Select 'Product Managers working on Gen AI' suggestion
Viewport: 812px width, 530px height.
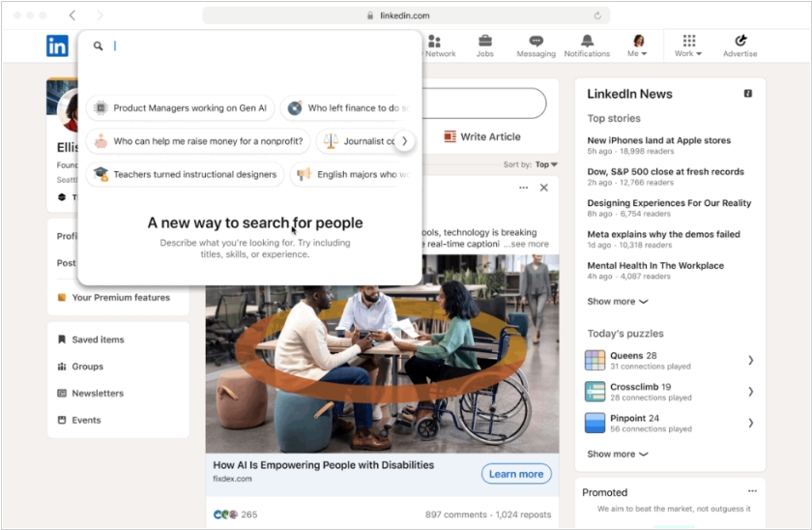[x=181, y=108]
